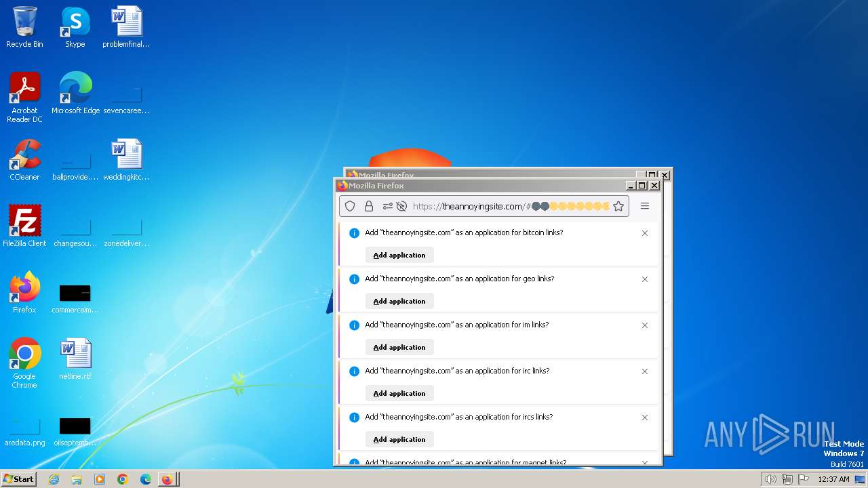Viewport: 868px width, 488px height.
Task: Dismiss the im links notification
Action: (x=645, y=325)
